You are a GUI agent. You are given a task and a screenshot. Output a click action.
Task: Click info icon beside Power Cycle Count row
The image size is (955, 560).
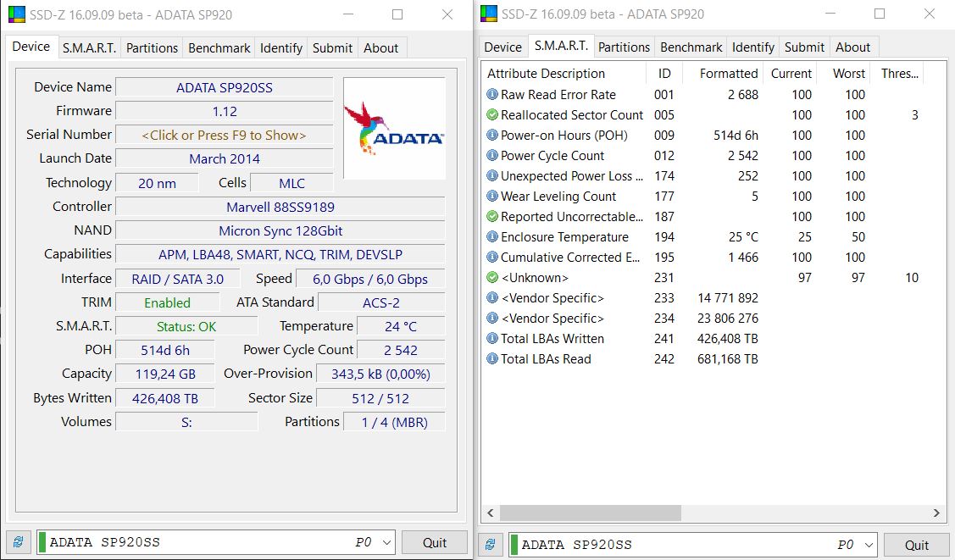[x=492, y=155]
